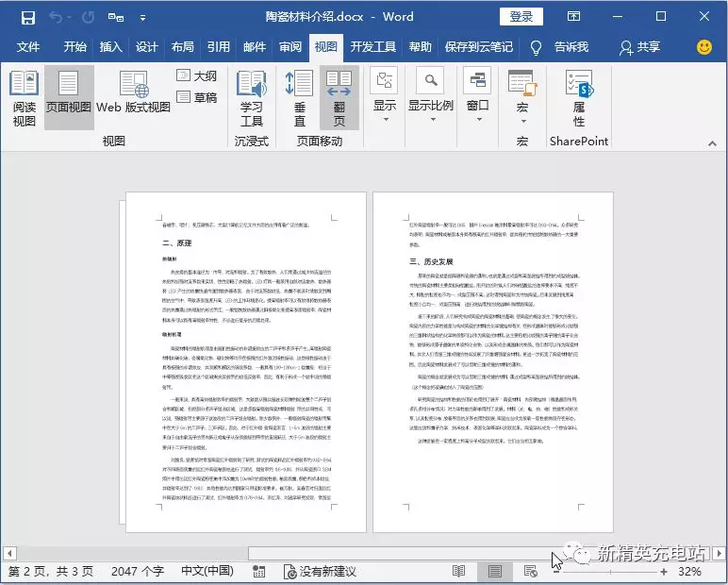Select 大纲 outline view
The height and width of the screenshot is (585, 728).
click(x=196, y=75)
